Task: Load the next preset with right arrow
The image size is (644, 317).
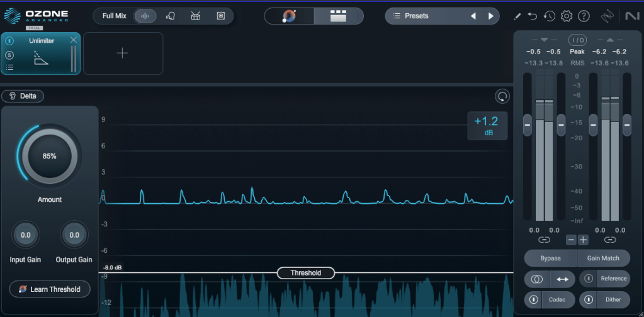Action: pyautogui.click(x=490, y=16)
